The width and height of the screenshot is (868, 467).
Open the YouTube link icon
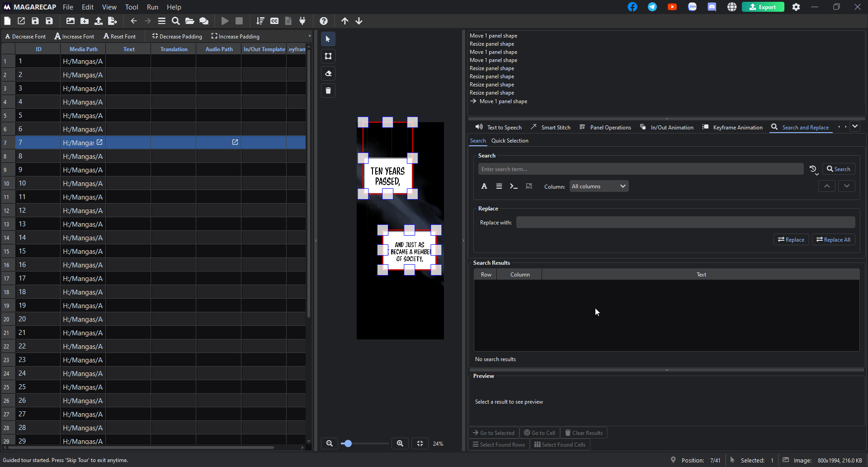coord(672,7)
